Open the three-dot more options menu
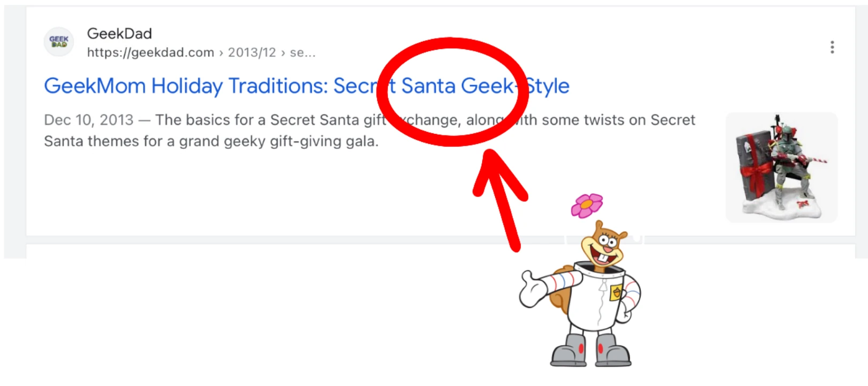868x386 pixels. click(832, 47)
